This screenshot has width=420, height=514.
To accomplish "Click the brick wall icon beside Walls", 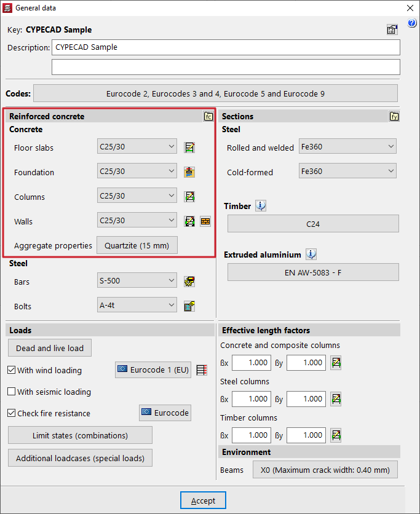I will point(205,221).
